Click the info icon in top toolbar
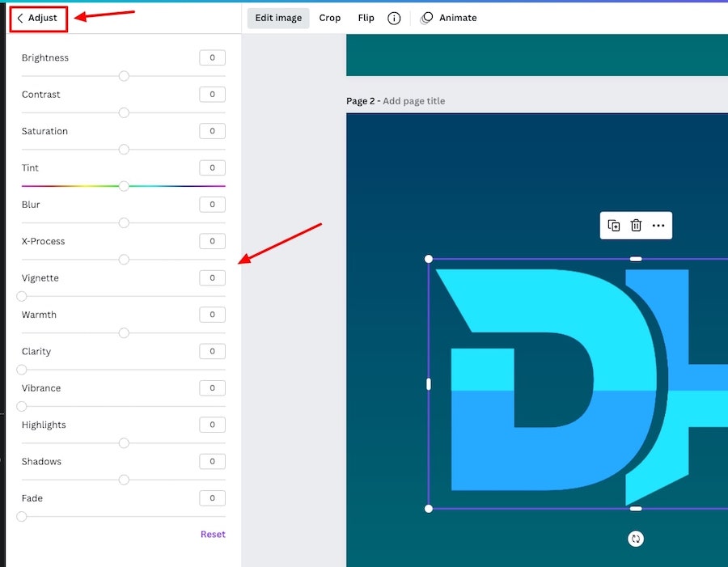 [x=394, y=18]
